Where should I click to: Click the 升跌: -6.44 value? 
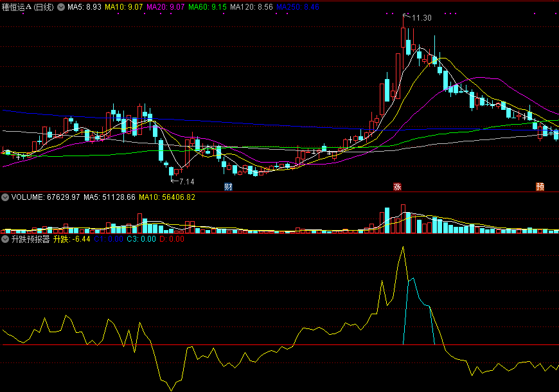click(x=72, y=239)
